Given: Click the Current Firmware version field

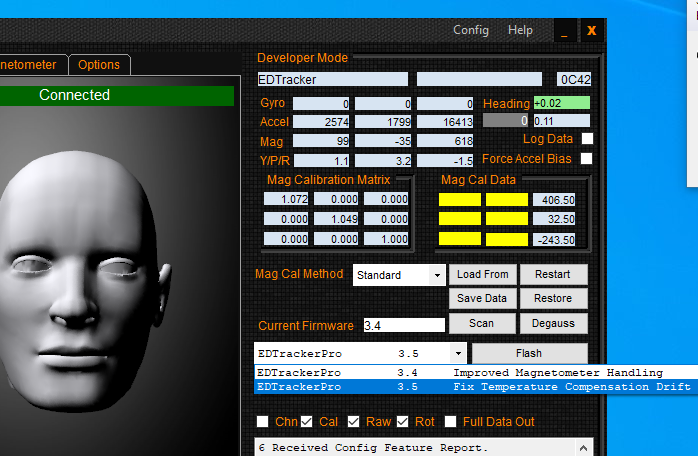Looking at the screenshot, I should pyautogui.click(x=403, y=326).
